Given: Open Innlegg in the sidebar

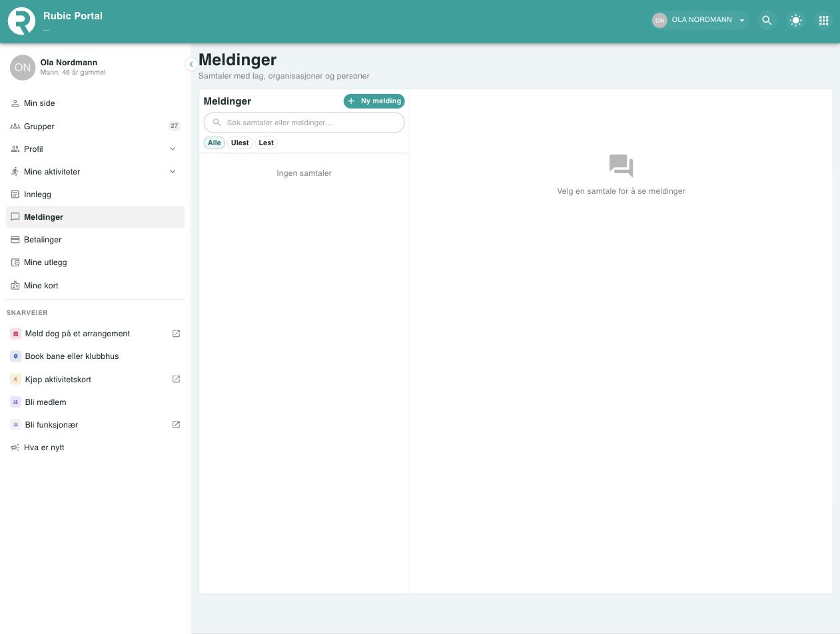Looking at the screenshot, I should (x=95, y=194).
